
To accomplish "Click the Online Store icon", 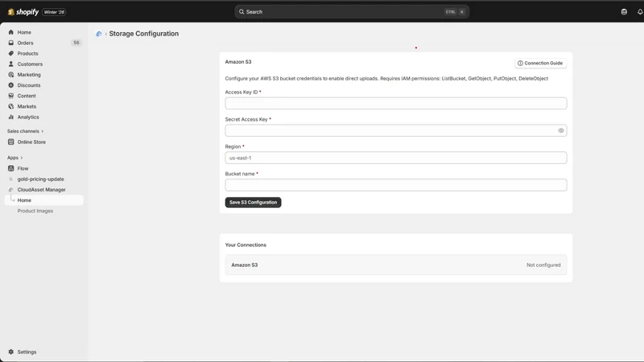I will (x=11, y=142).
